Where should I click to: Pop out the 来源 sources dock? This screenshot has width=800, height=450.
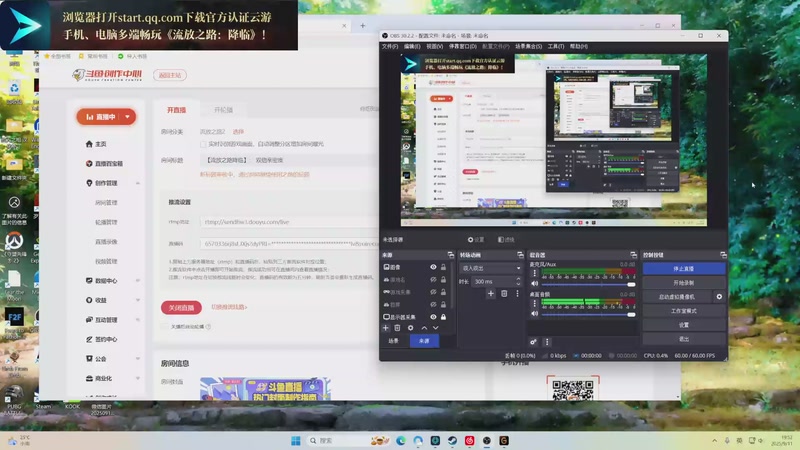[451, 255]
